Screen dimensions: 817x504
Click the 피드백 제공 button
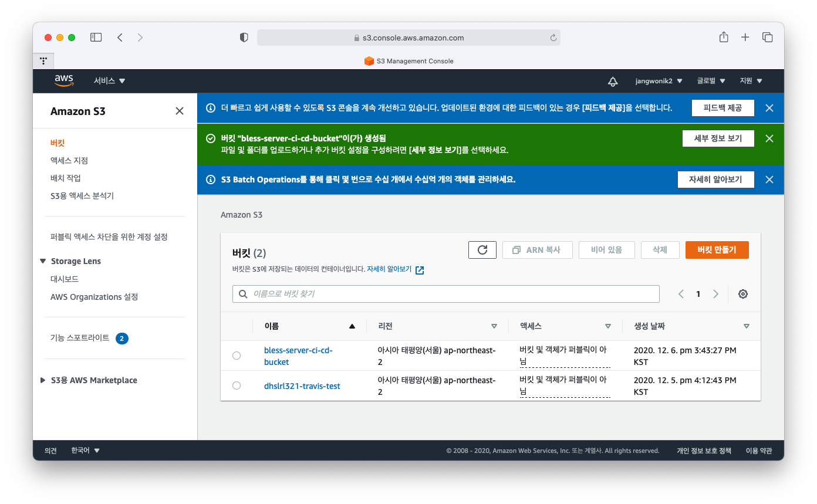pos(723,108)
